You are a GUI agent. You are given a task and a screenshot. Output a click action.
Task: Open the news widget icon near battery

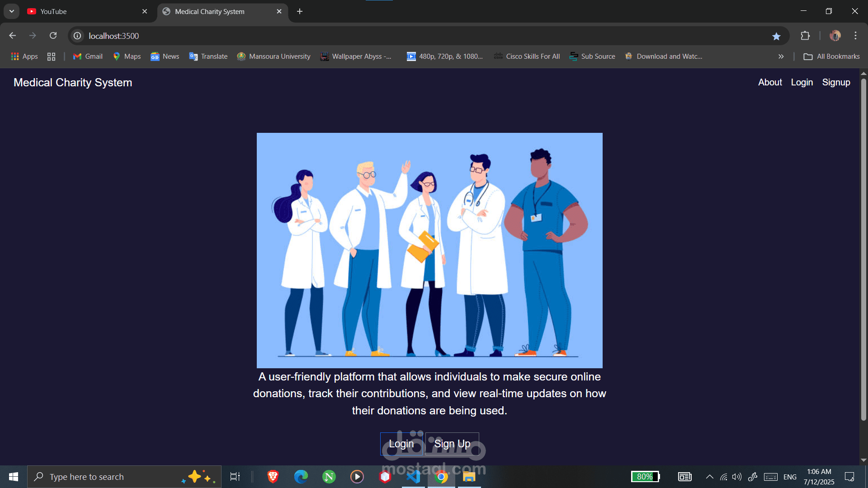coord(684,477)
